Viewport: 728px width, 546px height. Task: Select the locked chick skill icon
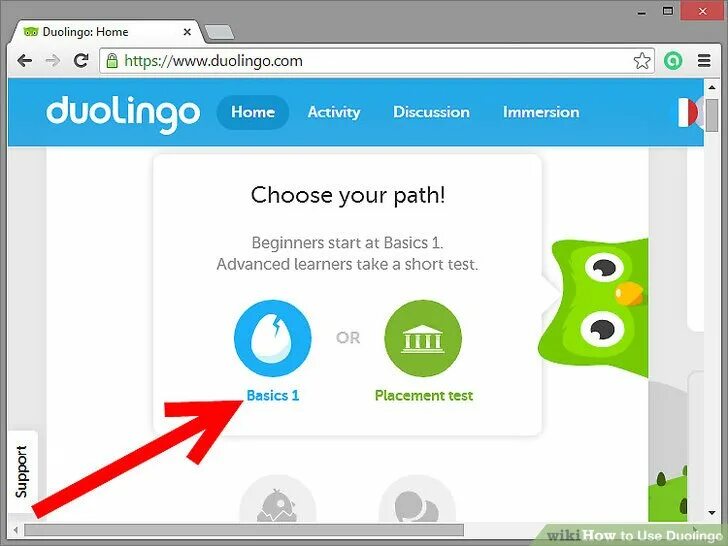(277, 500)
